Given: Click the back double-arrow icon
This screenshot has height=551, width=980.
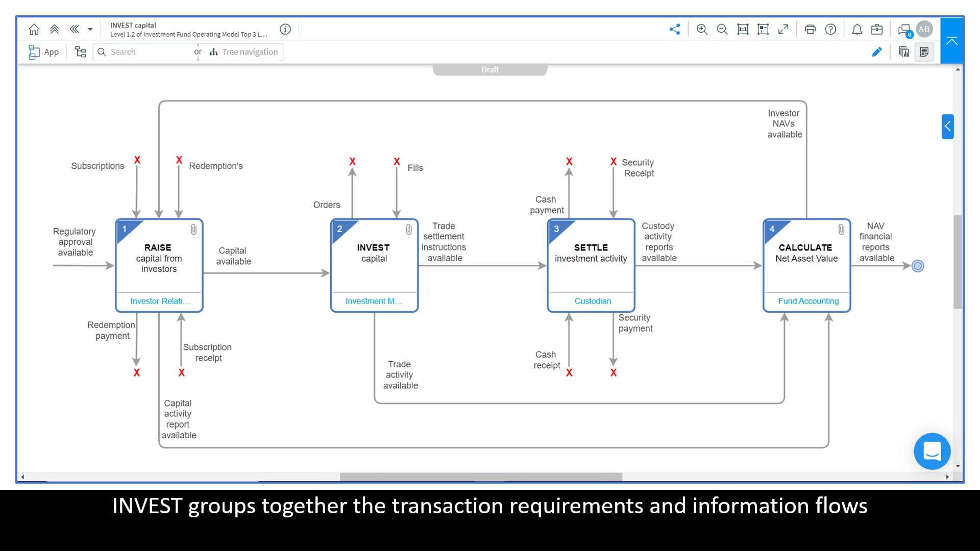Looking at the screenshot, I should (x=75, y=29).
